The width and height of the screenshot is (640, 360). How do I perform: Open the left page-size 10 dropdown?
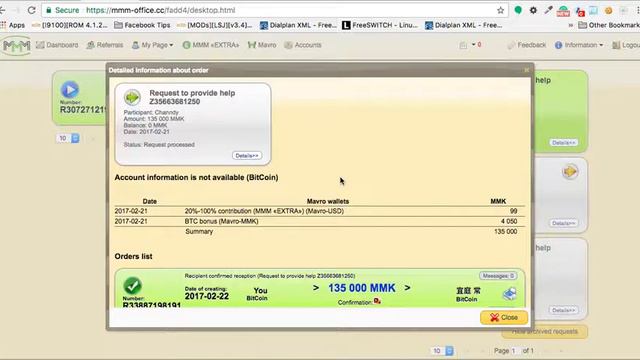pyautogui.click(x=67, y=138)
